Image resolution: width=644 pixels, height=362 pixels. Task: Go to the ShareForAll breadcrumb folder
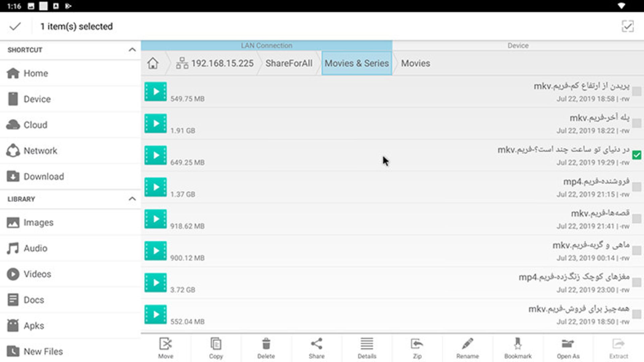[x=288, y=63]
